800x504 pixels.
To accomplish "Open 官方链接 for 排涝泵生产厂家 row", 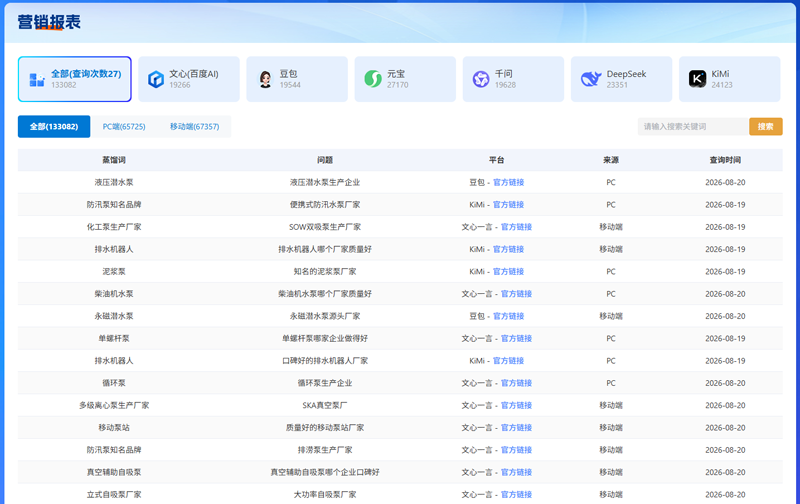I will click(516, 450).
